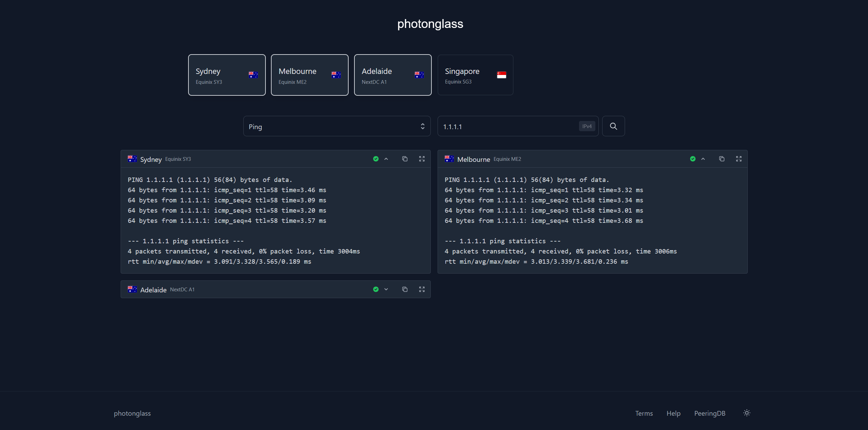Copy the Sydney ping output
The width and height of the screenshot is (868, 430).
tap(405, 159)
